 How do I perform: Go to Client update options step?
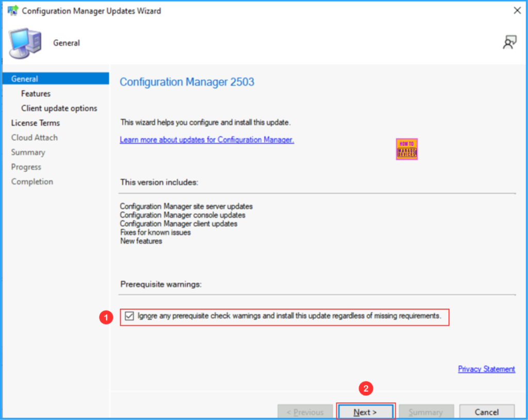point(59,108)
